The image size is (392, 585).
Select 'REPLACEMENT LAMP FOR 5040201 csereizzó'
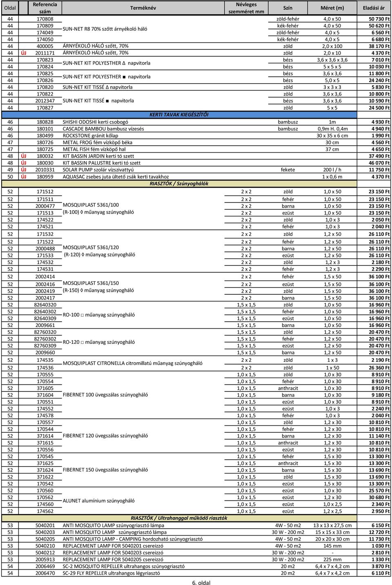pyautogui.click(x=113, y=546)
